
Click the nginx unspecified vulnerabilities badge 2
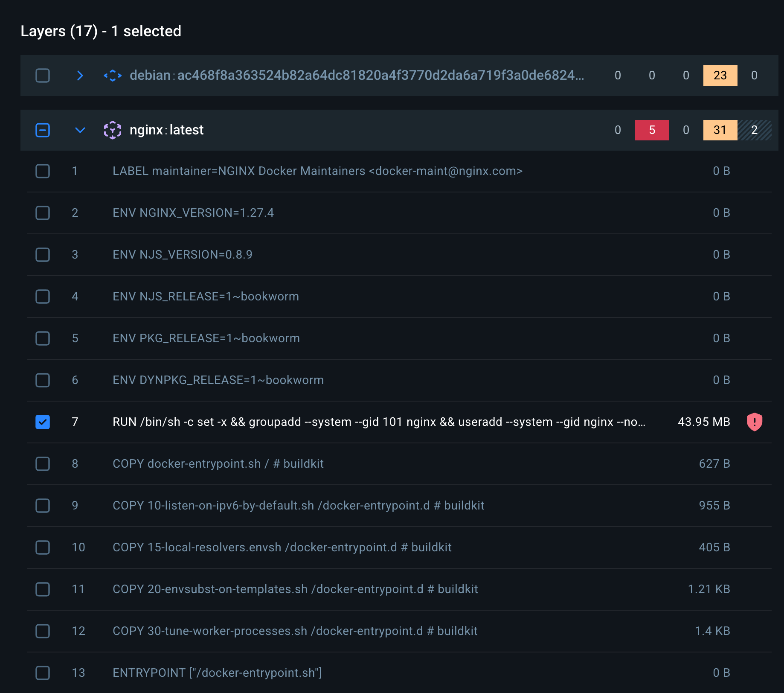[754, 130]
